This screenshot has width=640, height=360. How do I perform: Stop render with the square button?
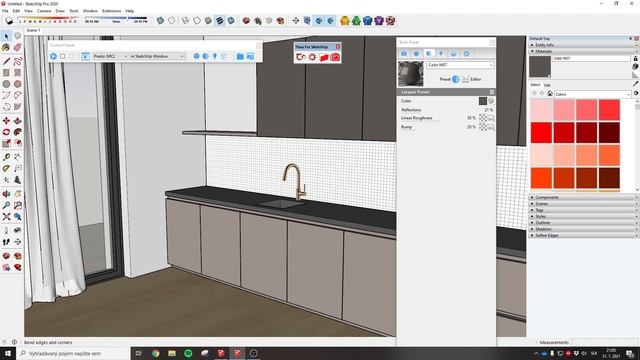pyautogui.click(x=62, y=56)
